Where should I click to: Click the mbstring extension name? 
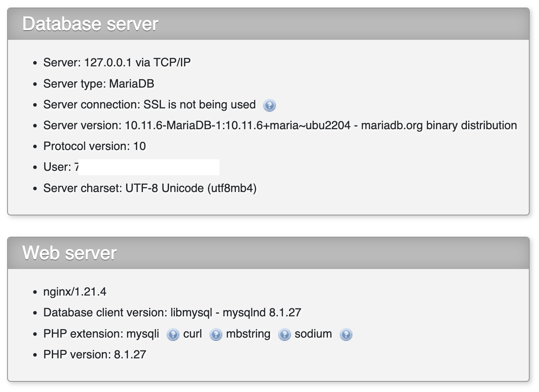click(x=248, y=334)
